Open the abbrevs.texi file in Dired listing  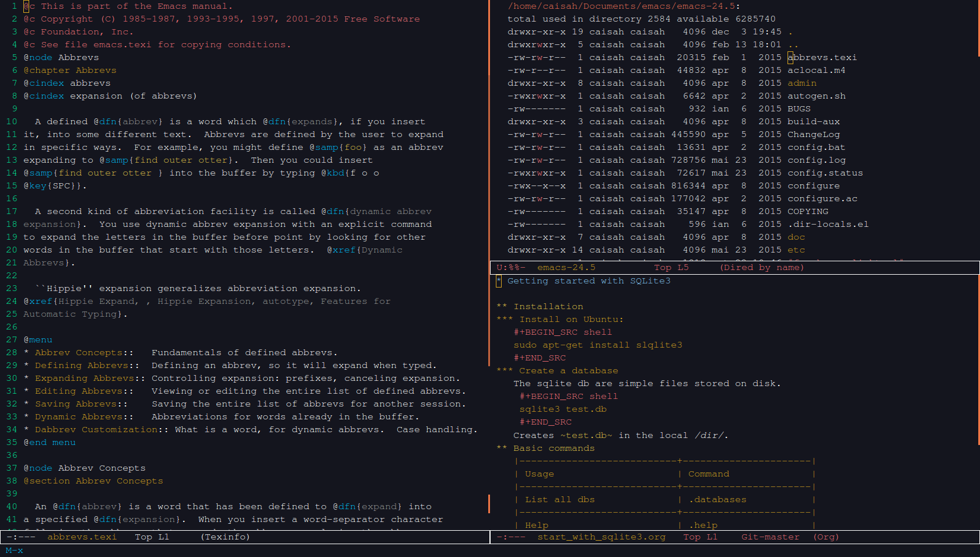822,58
